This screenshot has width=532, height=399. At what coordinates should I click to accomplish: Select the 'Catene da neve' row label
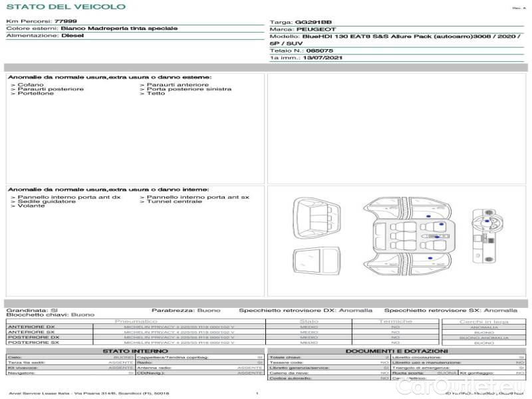coord(289,373)
